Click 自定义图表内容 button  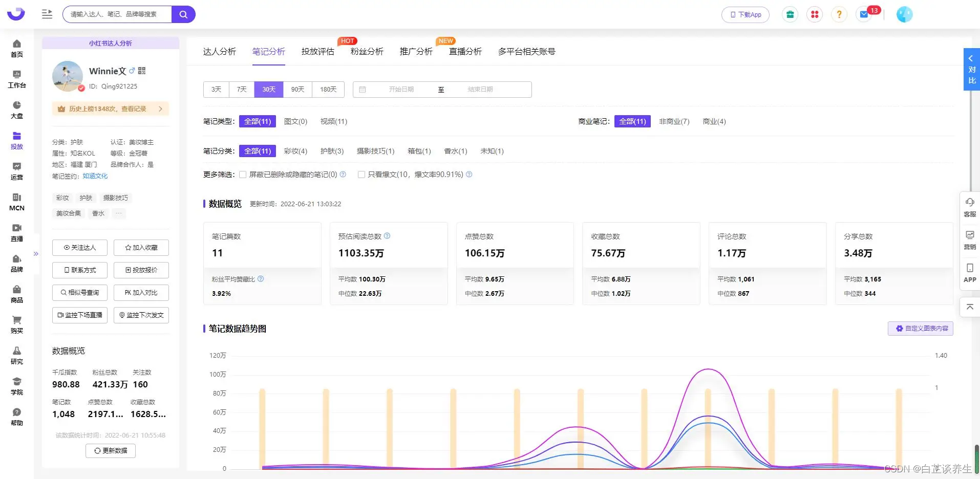921,328
